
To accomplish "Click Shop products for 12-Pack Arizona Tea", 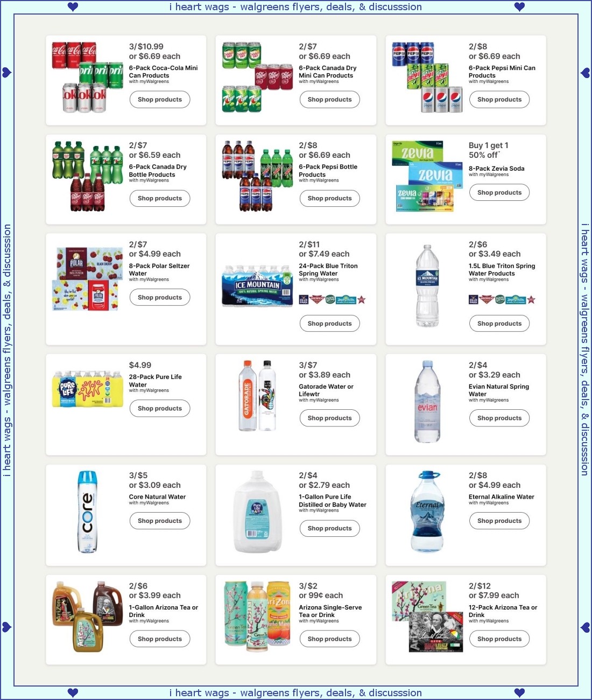I will point(499,639).
